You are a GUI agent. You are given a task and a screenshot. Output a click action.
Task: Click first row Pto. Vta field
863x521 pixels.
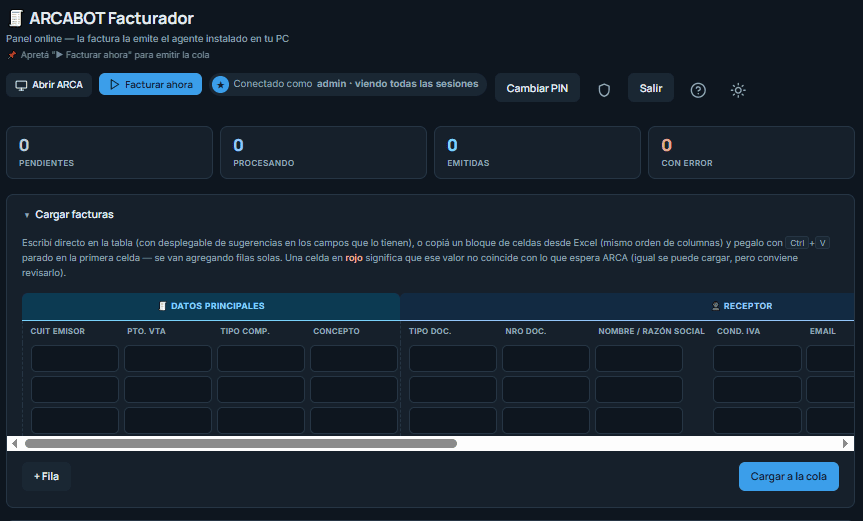point(168,359)
